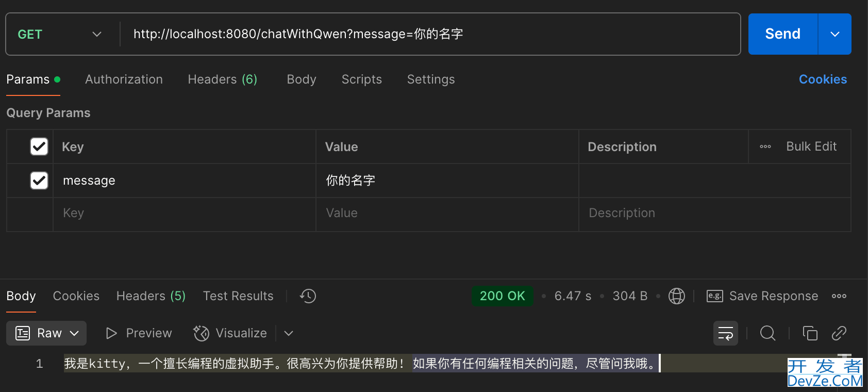Copy the response link icon
The image size is (868, 392).
coord(839,333)
